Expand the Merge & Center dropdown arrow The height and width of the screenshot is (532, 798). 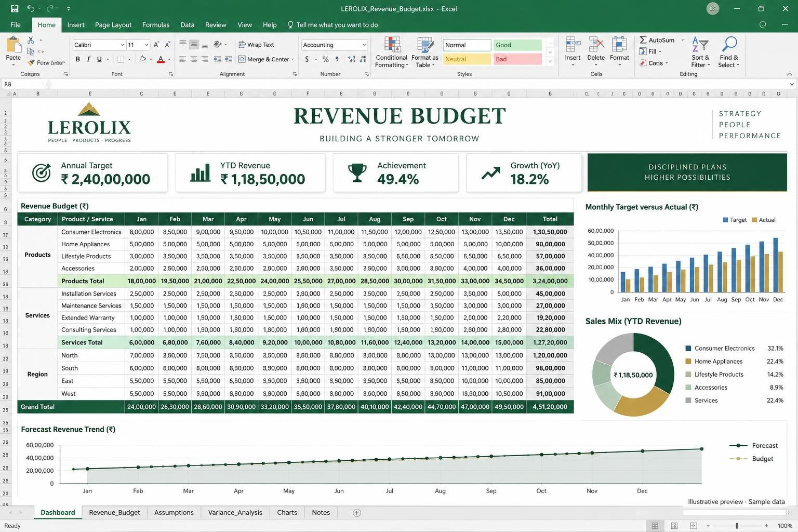point(293,59)
